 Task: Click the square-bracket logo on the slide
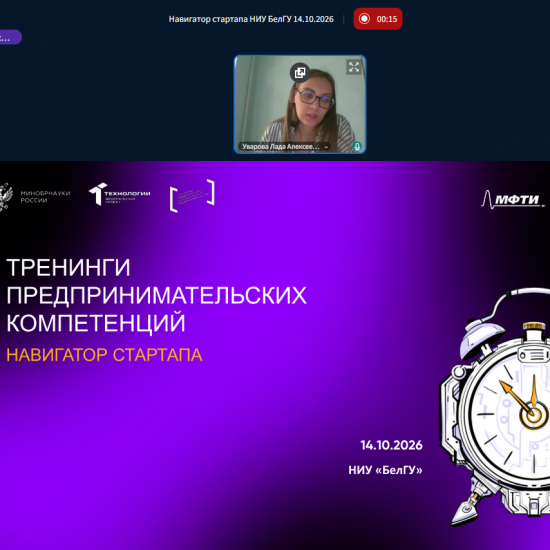click(x=192, y=195)
